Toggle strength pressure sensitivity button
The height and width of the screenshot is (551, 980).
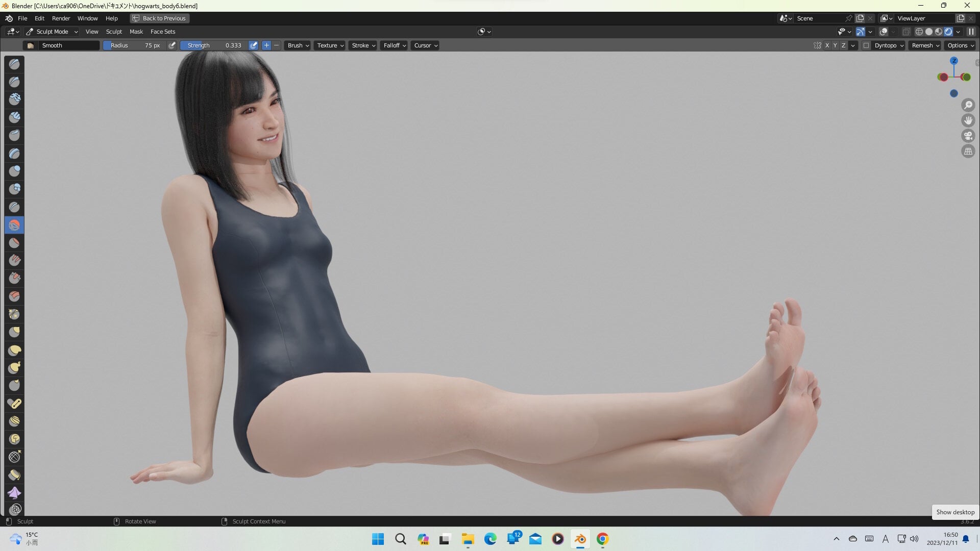pyautogui.click(x=254, y=45)
